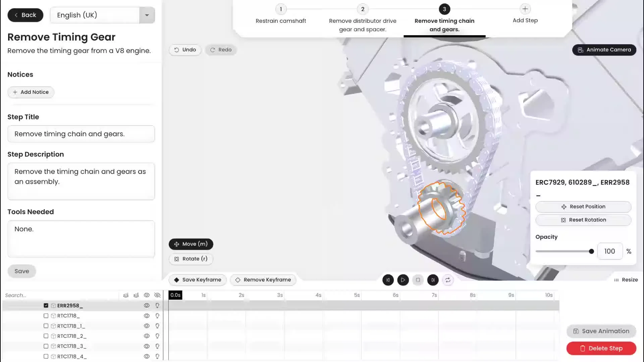Viewport: 644px width, 362px height.
Task: Click the hide-all crossed-eye icon
Action: click(157, 295)
